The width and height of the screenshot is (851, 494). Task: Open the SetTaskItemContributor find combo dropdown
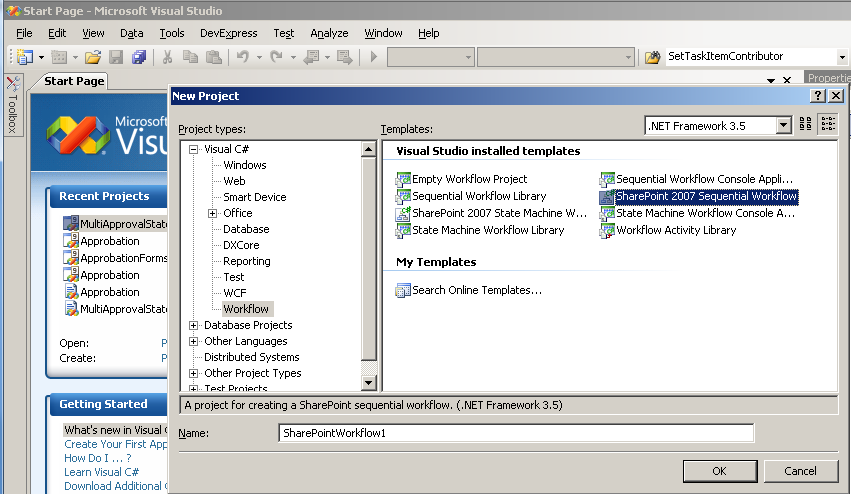point(842,56)
